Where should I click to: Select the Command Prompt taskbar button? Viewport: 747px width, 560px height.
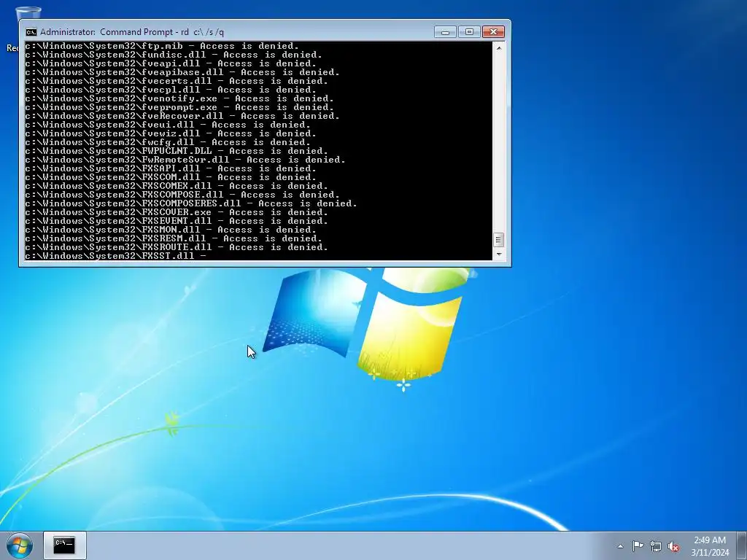tap(65, 545)
